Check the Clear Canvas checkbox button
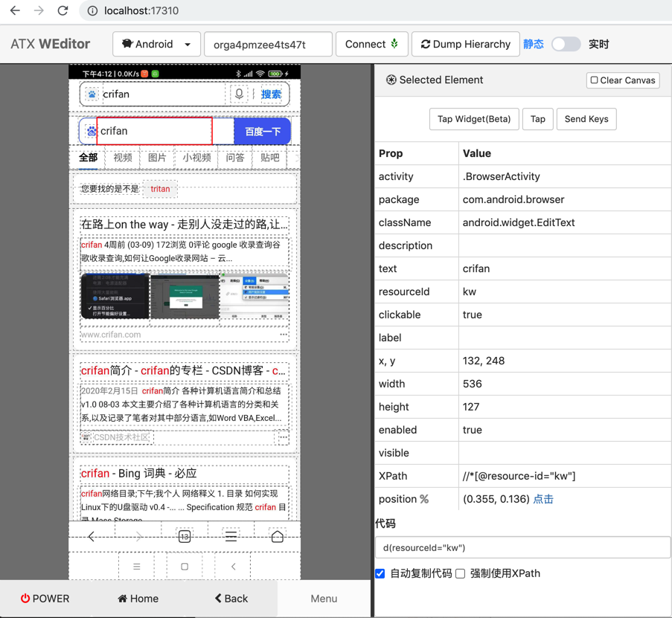 [x=623, y=80]
